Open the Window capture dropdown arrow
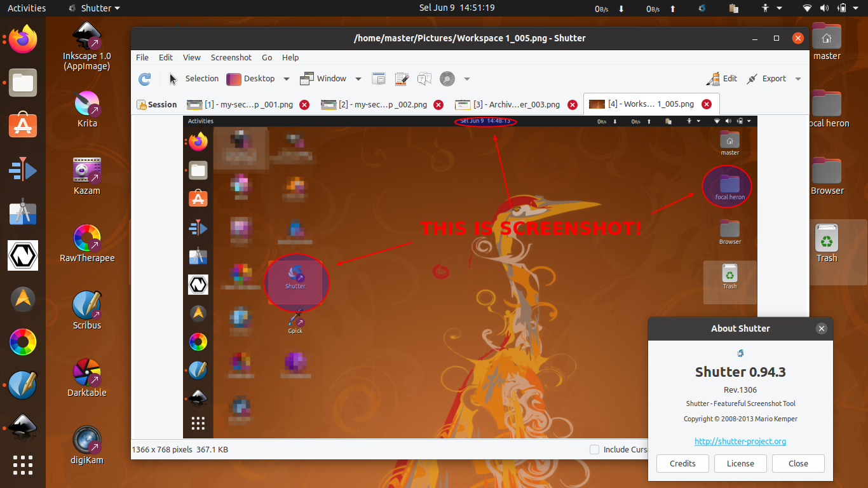 (358, 79)
